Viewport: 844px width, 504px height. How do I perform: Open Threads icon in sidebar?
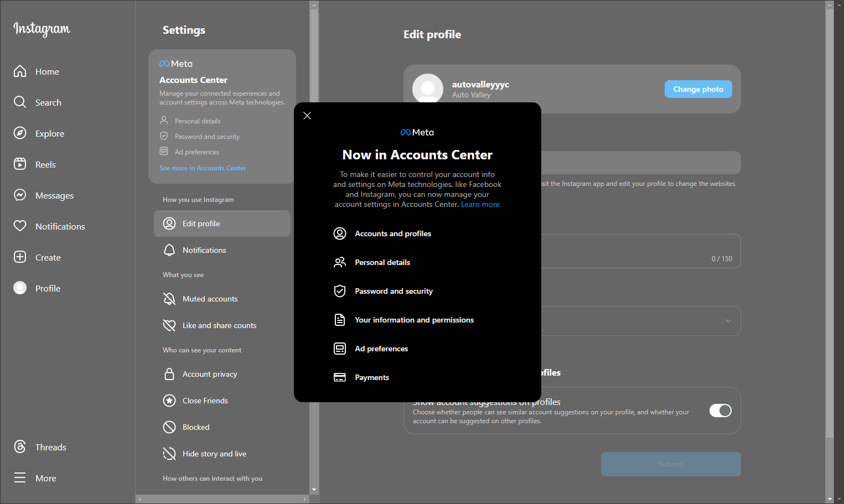pyautogui.click(x=20, y=446)
